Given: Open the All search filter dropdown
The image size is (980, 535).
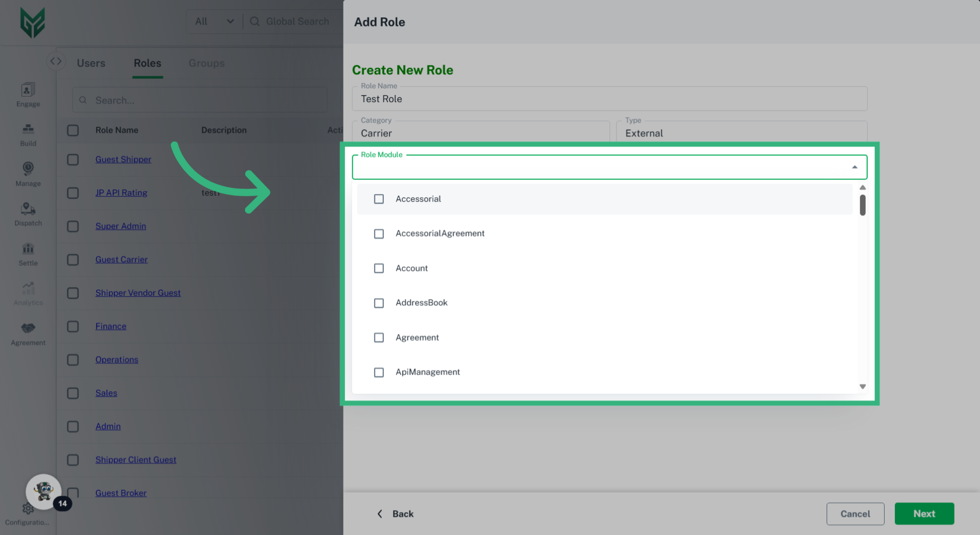Looking at the screenshot, I should pos(214,21).
